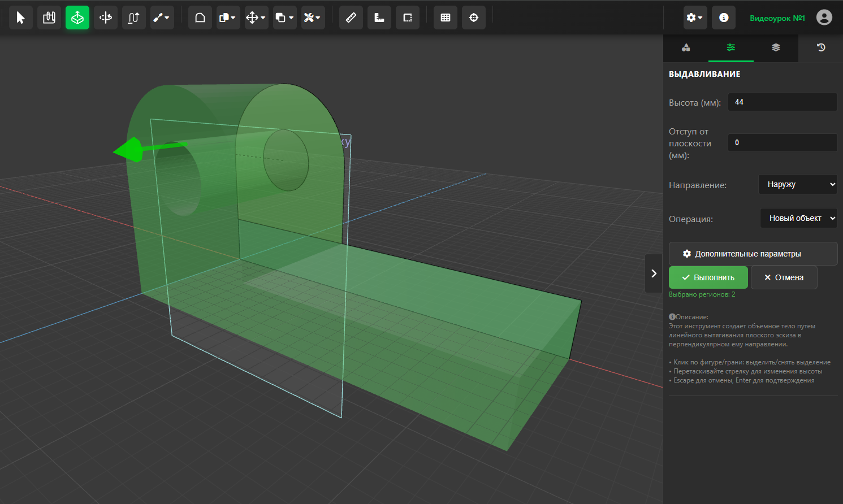Select the angle ruler tool

379,18
